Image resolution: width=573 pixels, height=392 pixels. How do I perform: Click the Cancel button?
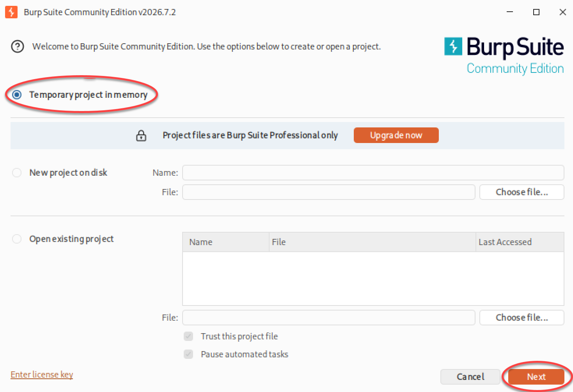click(470, 377)
